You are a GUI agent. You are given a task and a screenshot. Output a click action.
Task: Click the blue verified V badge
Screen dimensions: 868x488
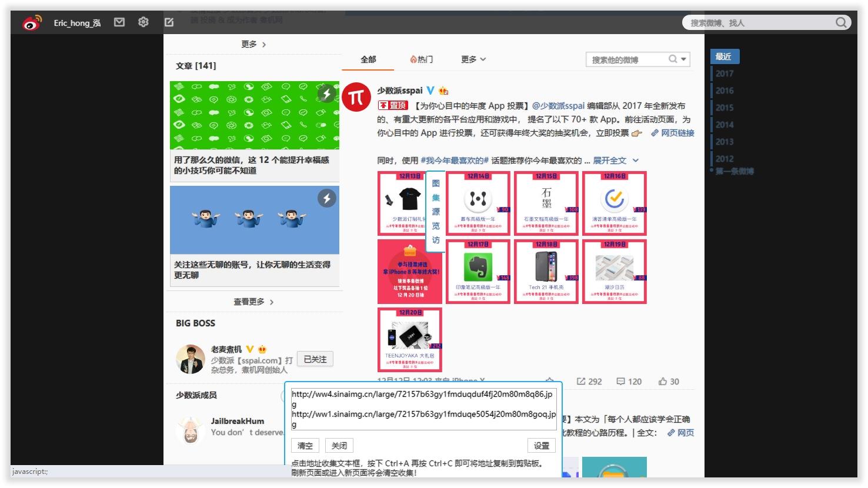pos(430,91)
